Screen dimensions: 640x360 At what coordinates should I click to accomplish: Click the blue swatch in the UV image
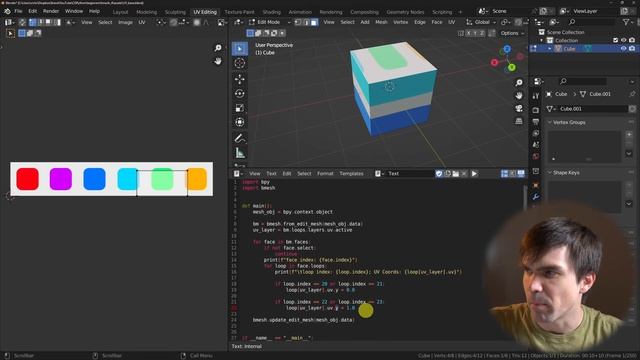point(94,179)
